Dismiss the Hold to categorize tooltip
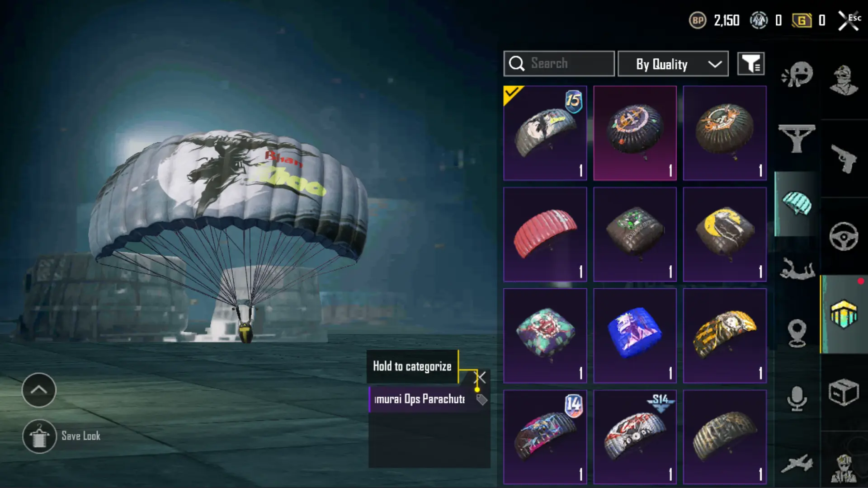 (x=481, y=377)
